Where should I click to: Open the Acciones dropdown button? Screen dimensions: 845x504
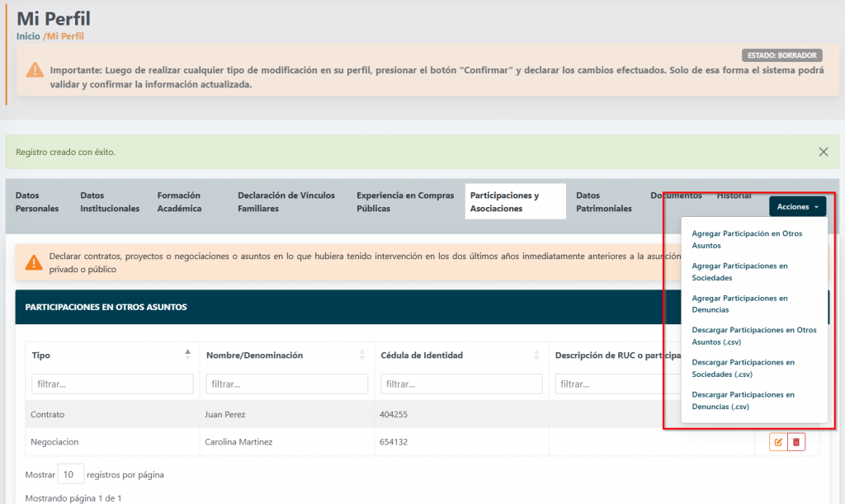[797, 207]
